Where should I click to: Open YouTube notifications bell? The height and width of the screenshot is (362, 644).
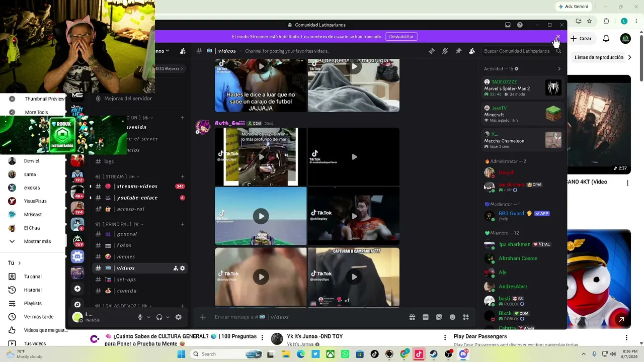pyautogui.click(x=606, y=39)
